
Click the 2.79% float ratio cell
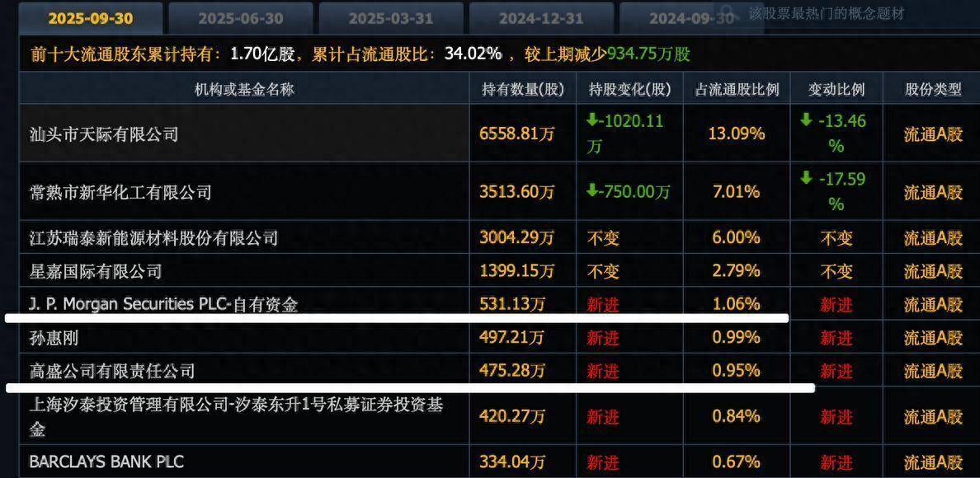tap(737, 271)
